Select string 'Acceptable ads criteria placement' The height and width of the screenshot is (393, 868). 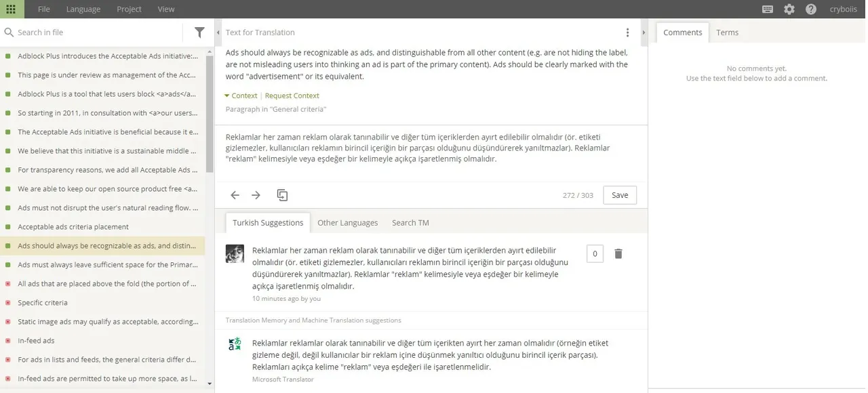[102, 227]
